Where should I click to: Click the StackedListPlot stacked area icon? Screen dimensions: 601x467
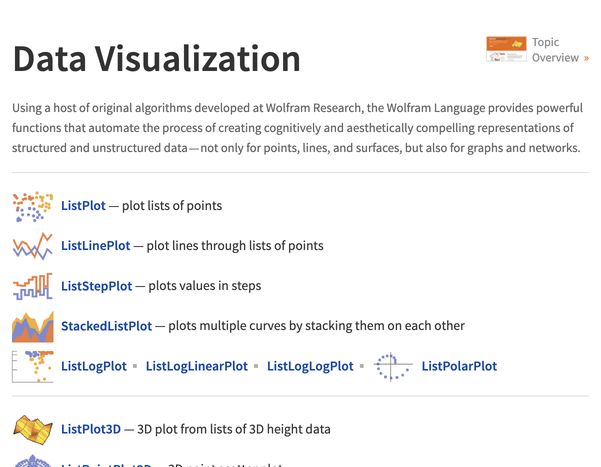click(x=32, y=326)
